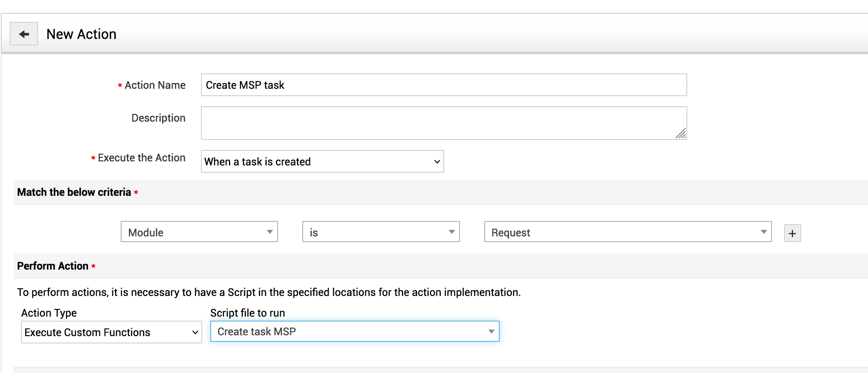
Task: Click the Action Type label
Action: 49,313
